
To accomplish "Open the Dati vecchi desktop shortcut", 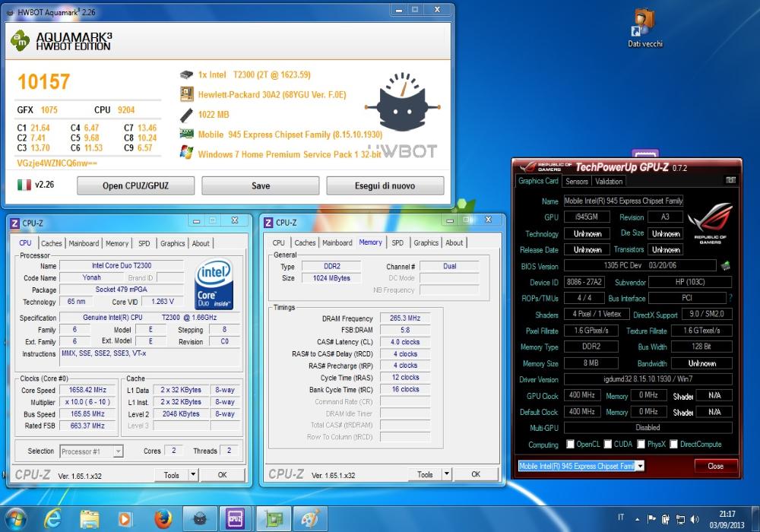I will tap(644, 27).
